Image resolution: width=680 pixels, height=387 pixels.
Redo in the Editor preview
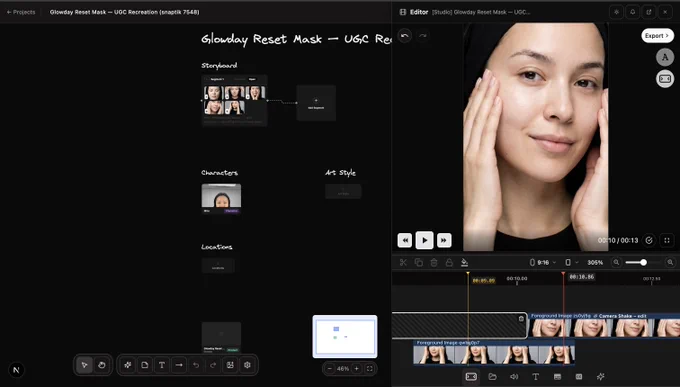click(x=422, y=36)
